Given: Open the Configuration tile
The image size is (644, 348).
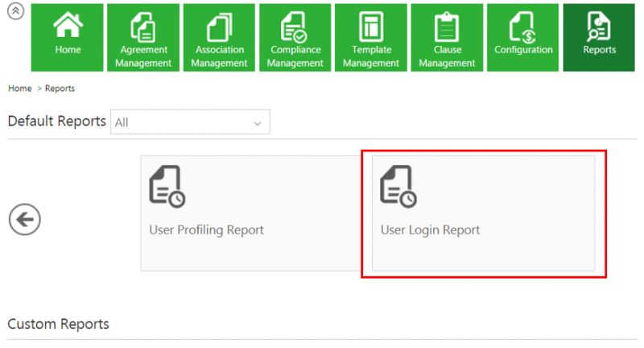Looking at the screenshot, I should tap(522, 38).
